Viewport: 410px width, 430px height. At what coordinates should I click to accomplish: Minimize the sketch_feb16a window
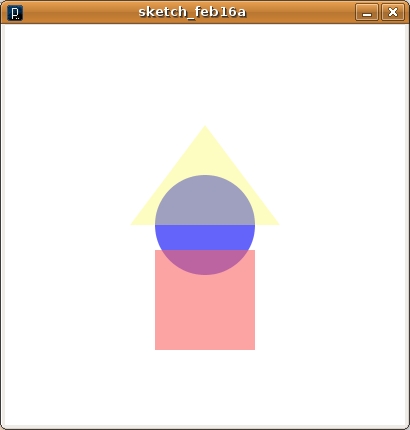click(x=367, y=13)
